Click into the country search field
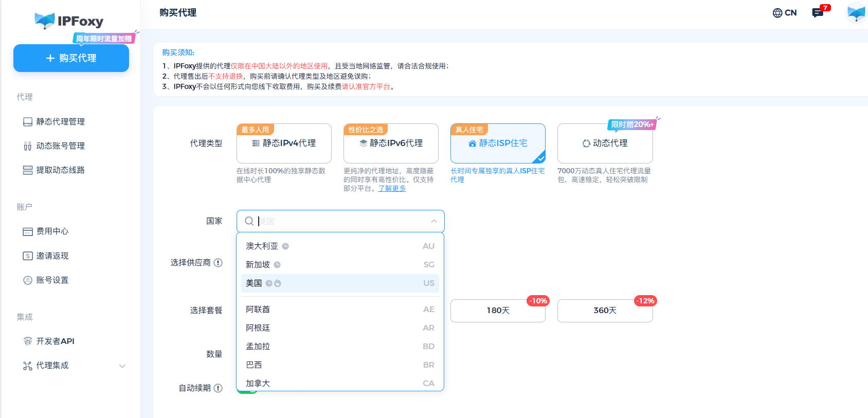The image size is (868, 418). (340, 221)
